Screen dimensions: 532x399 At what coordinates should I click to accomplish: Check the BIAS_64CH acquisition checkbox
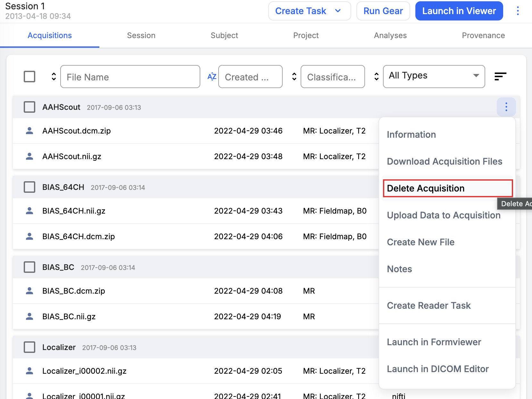(29, 187)
